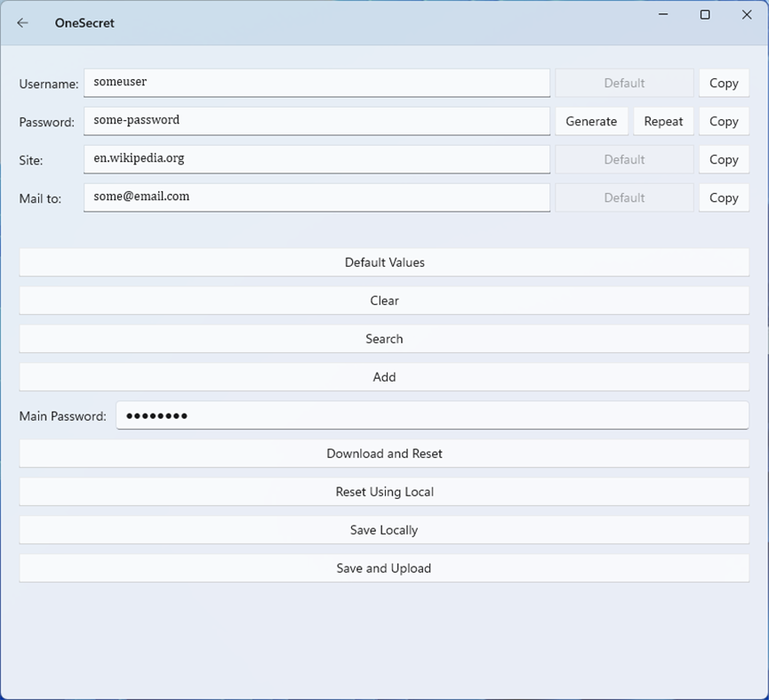Viewport: 769px width, 700px height.
Task: Copy the username value
Action: click(724, 83)
